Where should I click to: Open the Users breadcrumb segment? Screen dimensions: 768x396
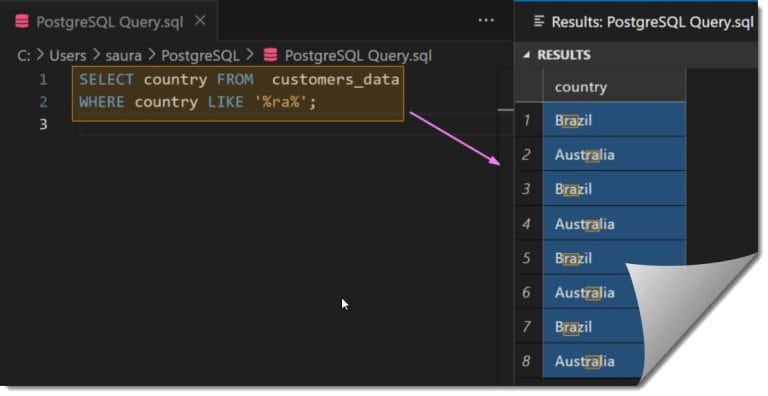coord(67,55)
